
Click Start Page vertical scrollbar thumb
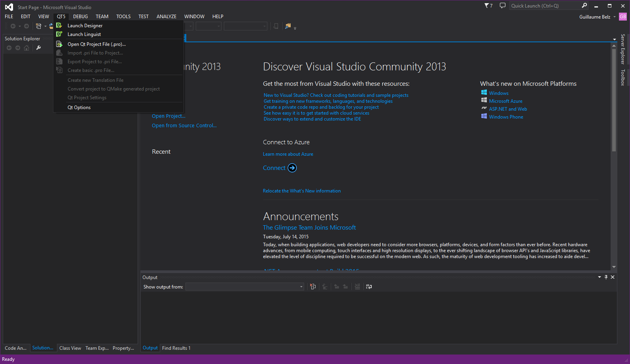pos(614,100)
